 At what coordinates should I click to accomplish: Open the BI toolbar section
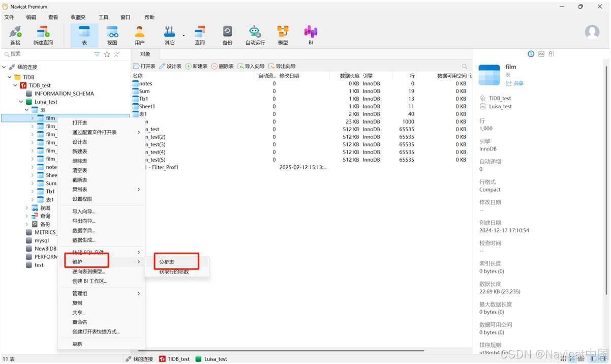click(311, 35)
